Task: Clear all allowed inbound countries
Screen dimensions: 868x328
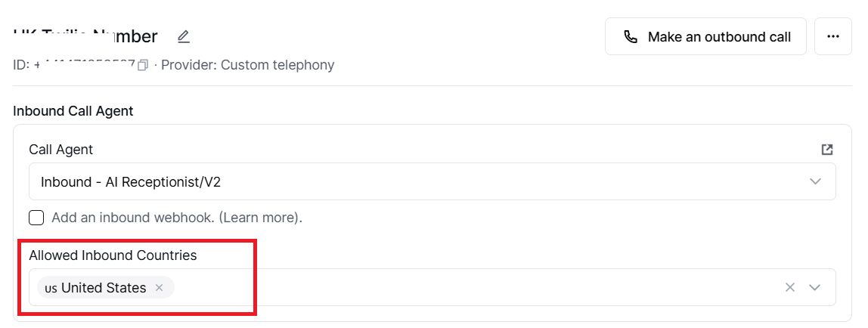Action: coord(790,287)
